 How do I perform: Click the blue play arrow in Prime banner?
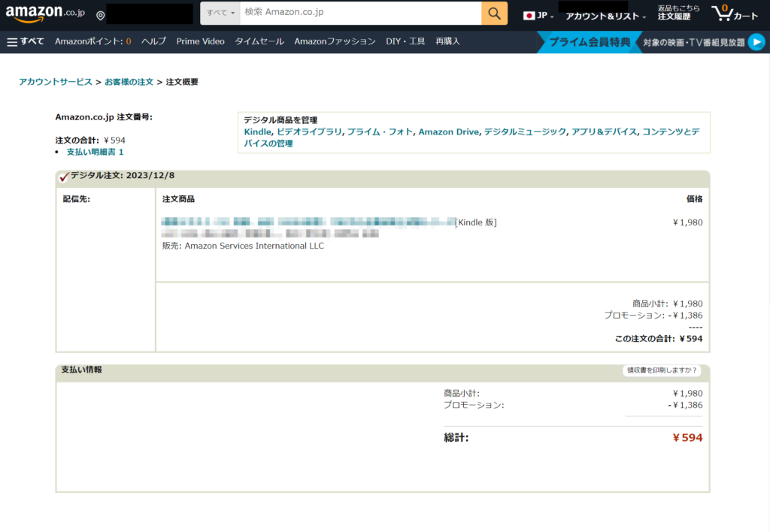(x=756, y=42)
